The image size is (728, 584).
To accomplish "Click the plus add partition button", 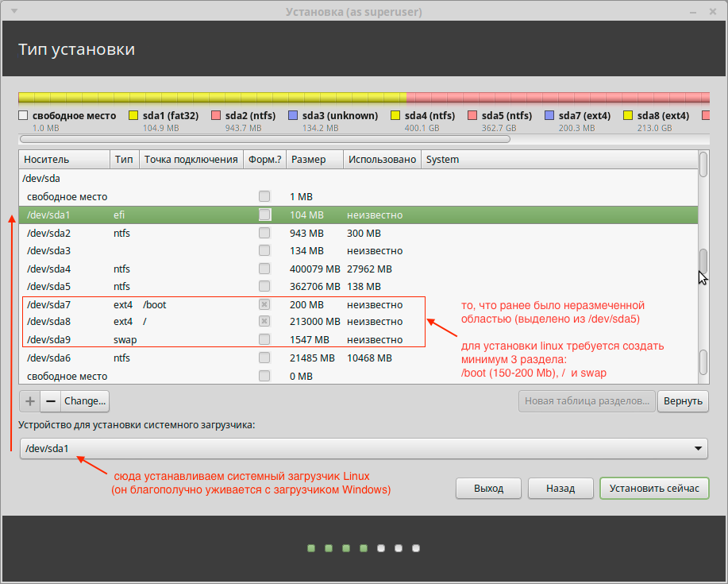I will (29, 401).
